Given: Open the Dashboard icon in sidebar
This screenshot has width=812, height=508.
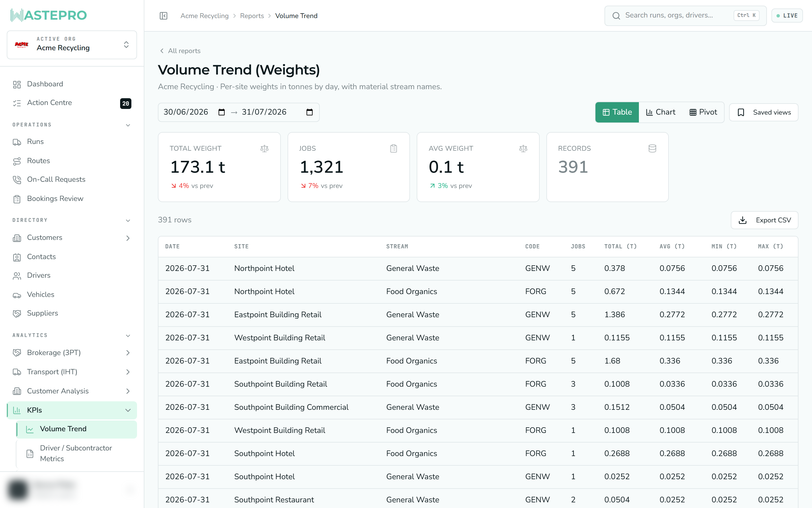Looking at the screenshot, I should click(x=17, y=84).
